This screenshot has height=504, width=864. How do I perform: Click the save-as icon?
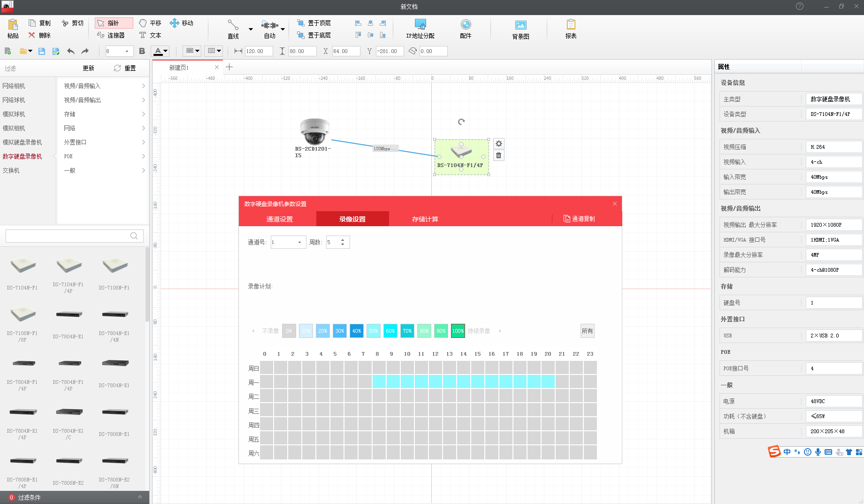coord(56,51)
